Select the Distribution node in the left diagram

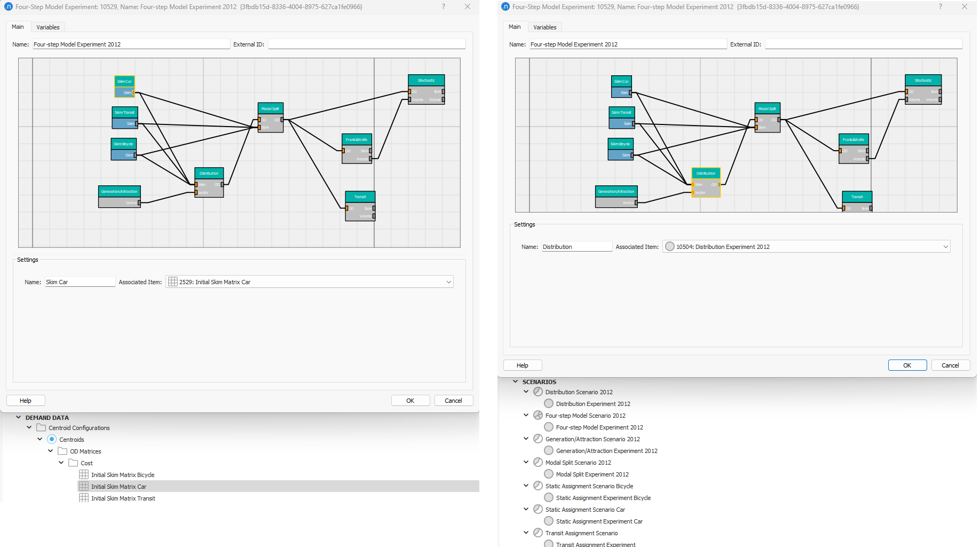coord(209,173)
